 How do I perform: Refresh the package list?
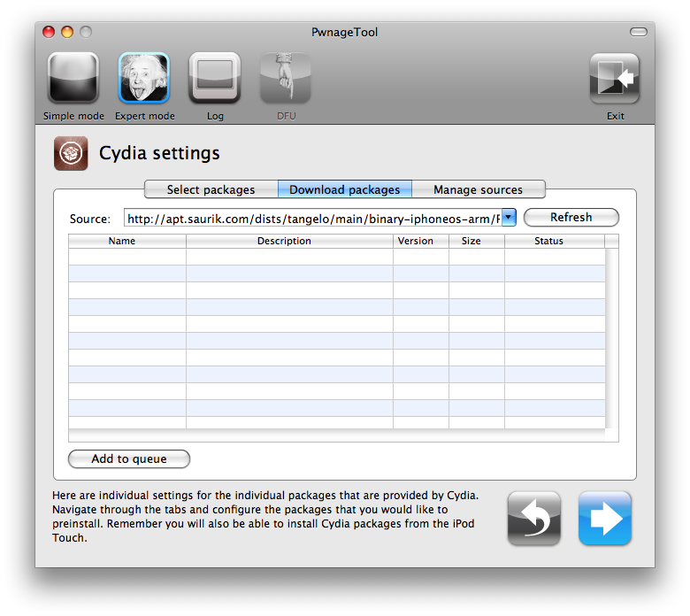pyautogui.click(x=571, y=218)
